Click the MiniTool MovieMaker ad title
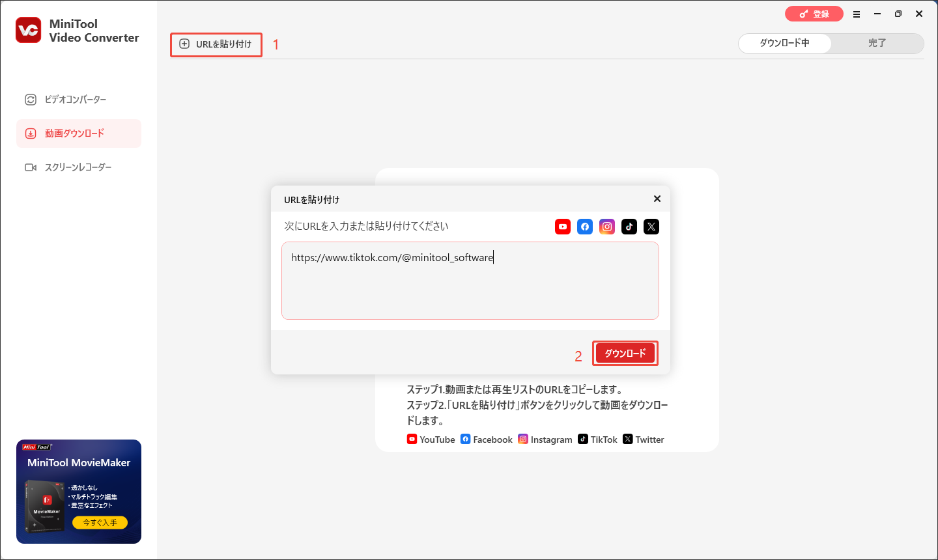The image size is (938, 560). pos(79,463)
